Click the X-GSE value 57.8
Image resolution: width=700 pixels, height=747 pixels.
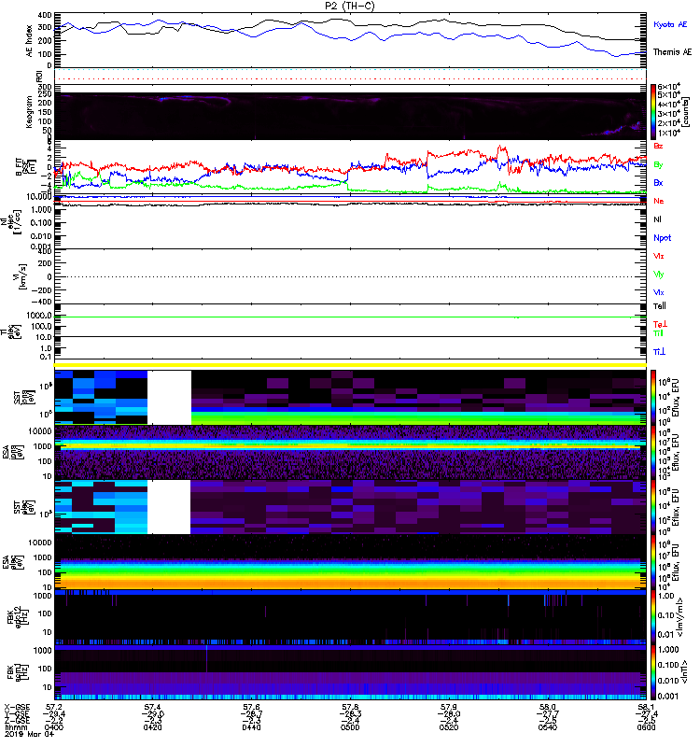(350, 708)
